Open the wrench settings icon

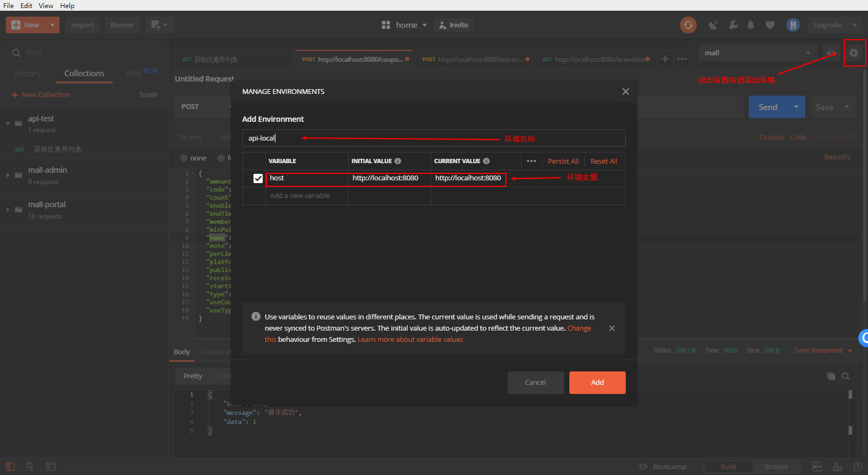point(733,25)
